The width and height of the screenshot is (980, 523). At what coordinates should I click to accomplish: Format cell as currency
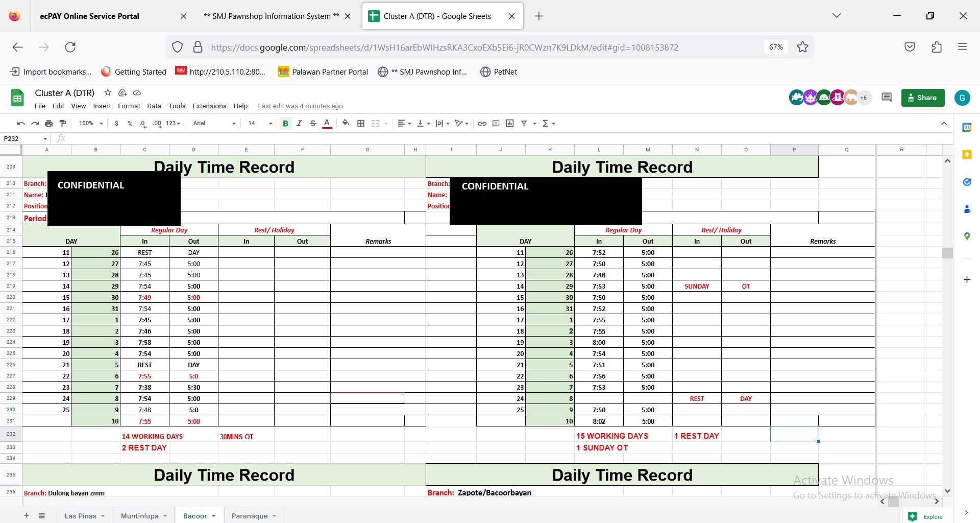click(116, 123)
